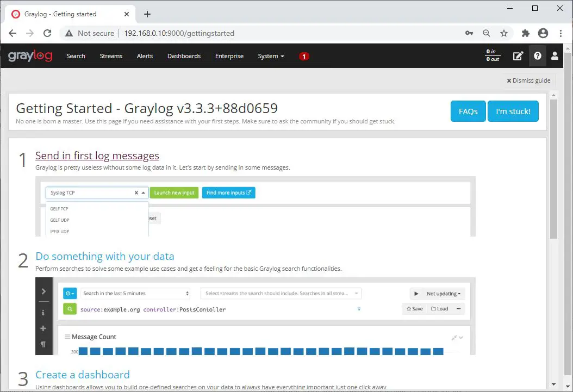
Task: Click the in/out throughput indicator
Action: pos(492,55)
